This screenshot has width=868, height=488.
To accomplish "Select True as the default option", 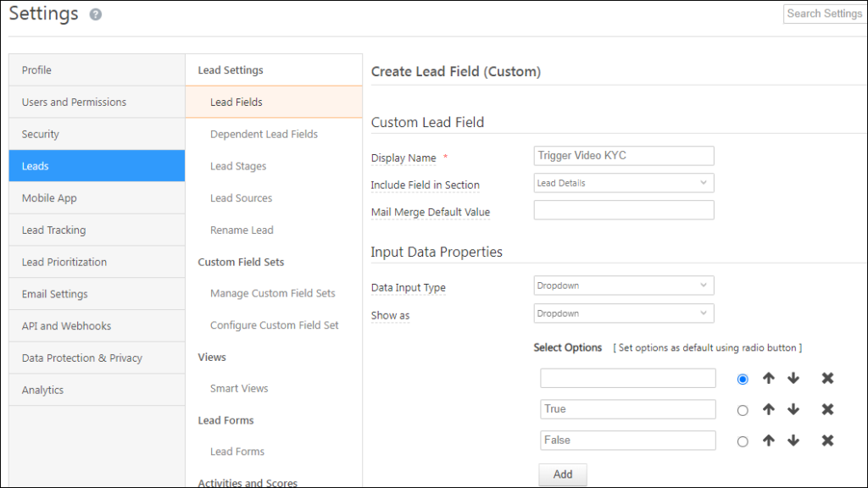I will click(x=743, y=411).
